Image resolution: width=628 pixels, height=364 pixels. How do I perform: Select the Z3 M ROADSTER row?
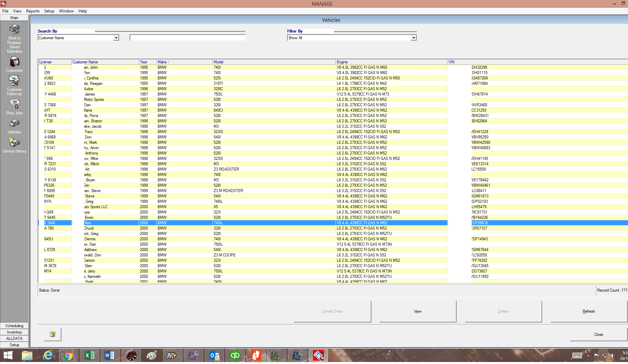333,191
